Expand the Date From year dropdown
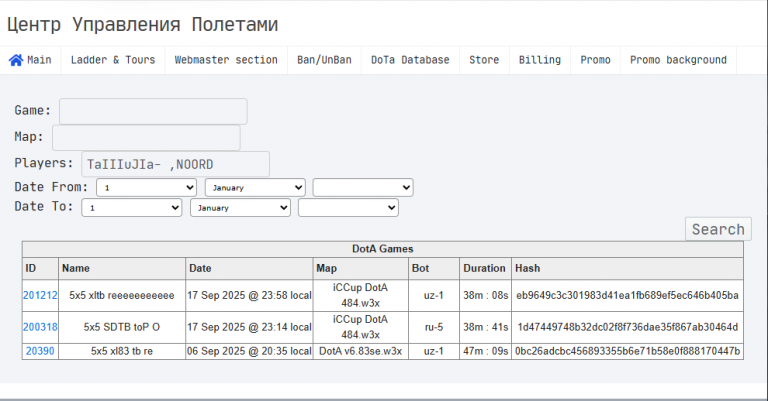Image resolution: width=768 pixels, height=401 pixels. 363,187
